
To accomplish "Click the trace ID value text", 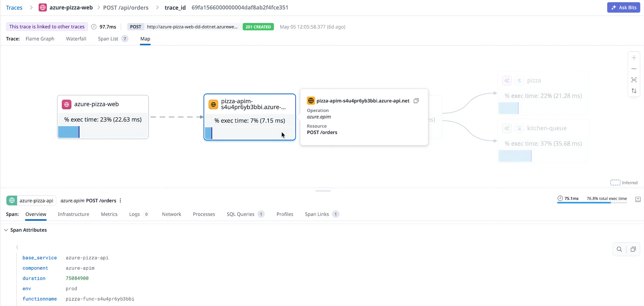I will 240,8.
